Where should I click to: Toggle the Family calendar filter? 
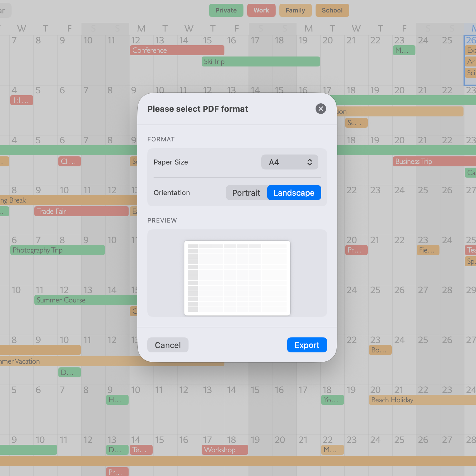[295, 10]
